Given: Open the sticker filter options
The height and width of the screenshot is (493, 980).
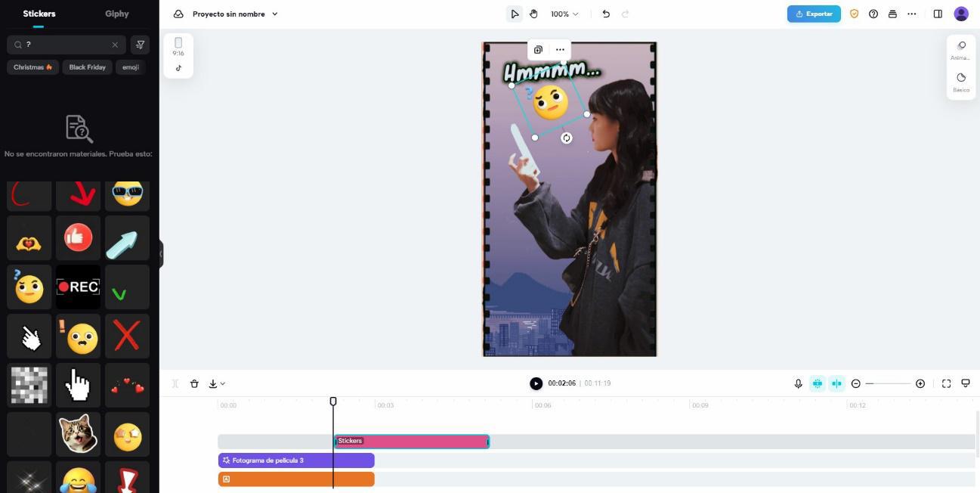Looking at the screenshot, I should coord(140,45).
